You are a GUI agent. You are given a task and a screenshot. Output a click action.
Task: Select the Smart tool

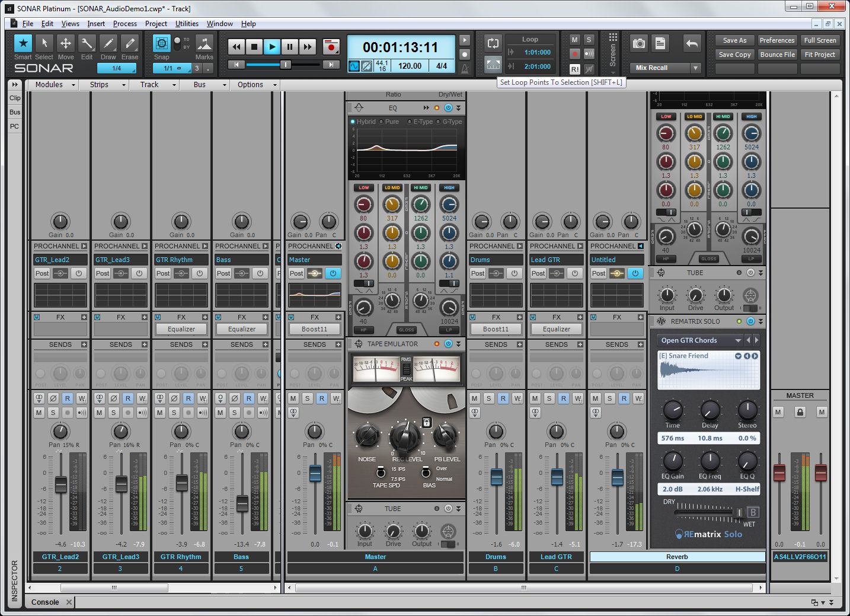click(x=23, y=43)
